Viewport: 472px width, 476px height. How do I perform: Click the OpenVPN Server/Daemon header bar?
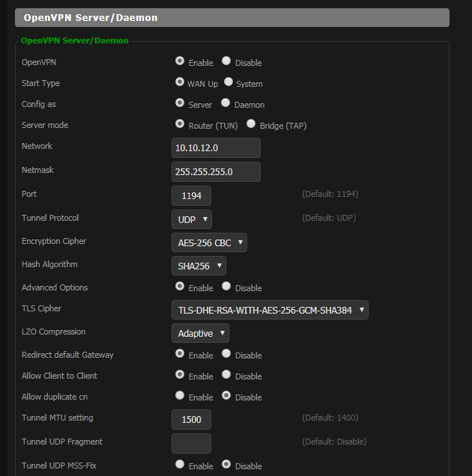click(232, 18)
